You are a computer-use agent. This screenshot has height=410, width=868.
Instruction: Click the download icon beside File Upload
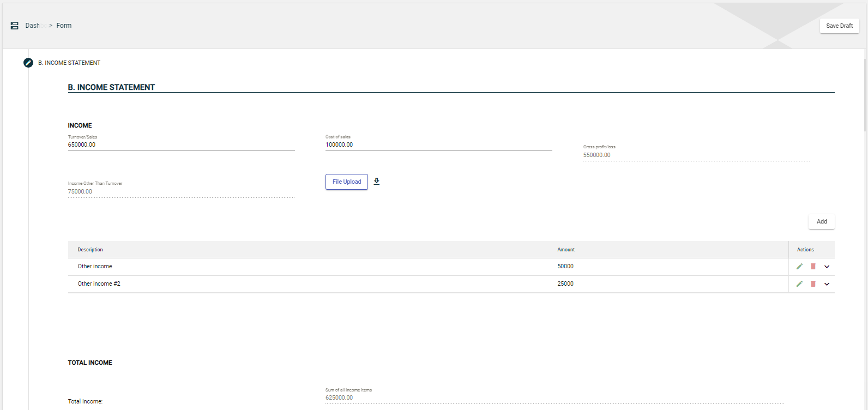tap(376, 182)
